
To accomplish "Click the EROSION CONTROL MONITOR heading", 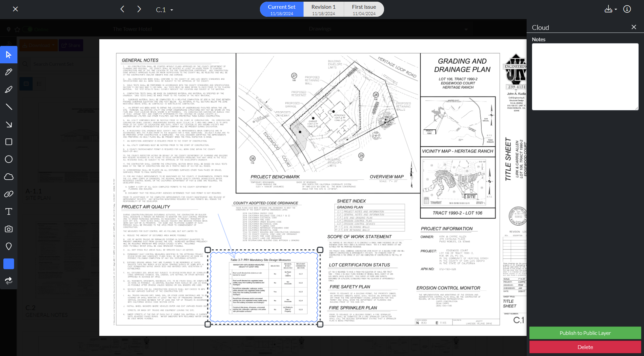I will coord(448,288).
